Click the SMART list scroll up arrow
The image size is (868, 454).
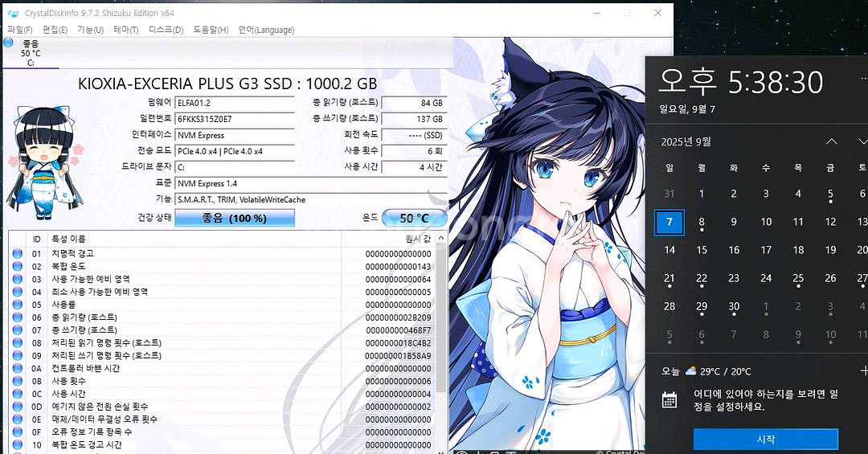pos(441,239)
